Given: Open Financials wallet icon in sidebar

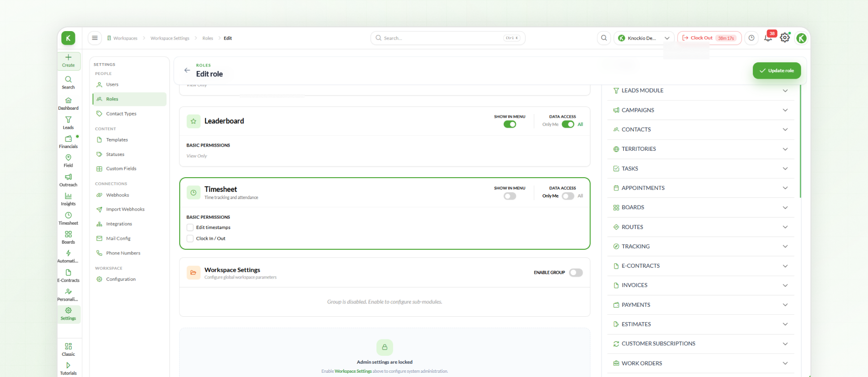Looking at the screenshot, I should [68, 139].
